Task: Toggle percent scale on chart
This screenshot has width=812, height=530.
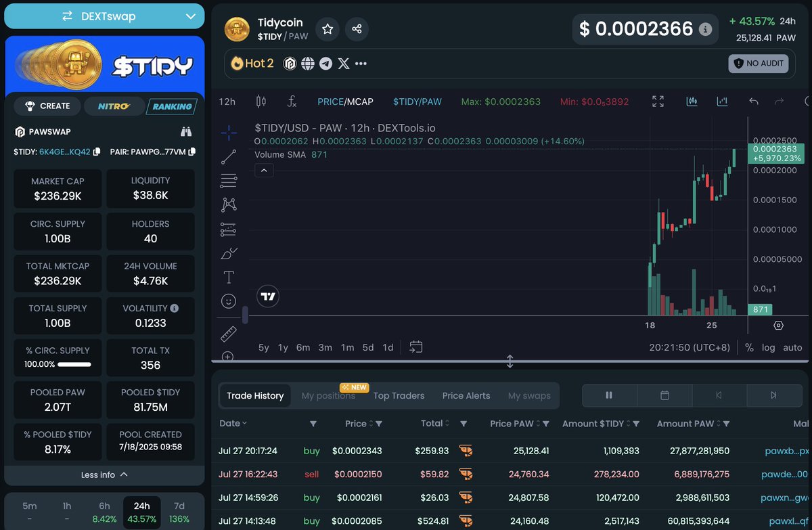Action: [x=749, y=347]
